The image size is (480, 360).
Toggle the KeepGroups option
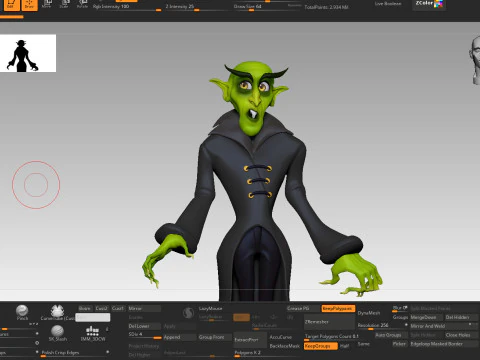[320, 346]
